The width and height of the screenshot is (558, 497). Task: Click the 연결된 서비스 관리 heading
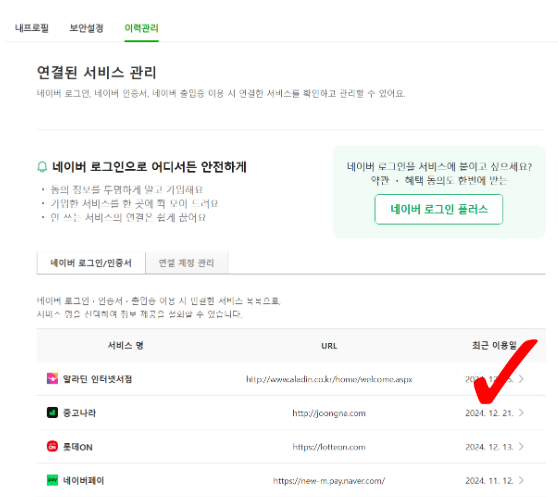[x=96, y=72]
